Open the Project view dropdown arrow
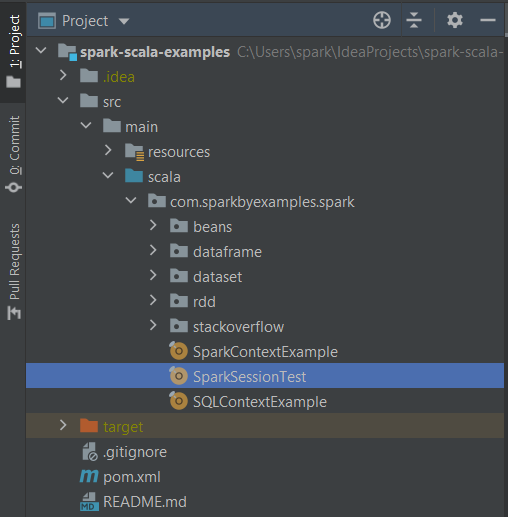 (x=124, y=21)
